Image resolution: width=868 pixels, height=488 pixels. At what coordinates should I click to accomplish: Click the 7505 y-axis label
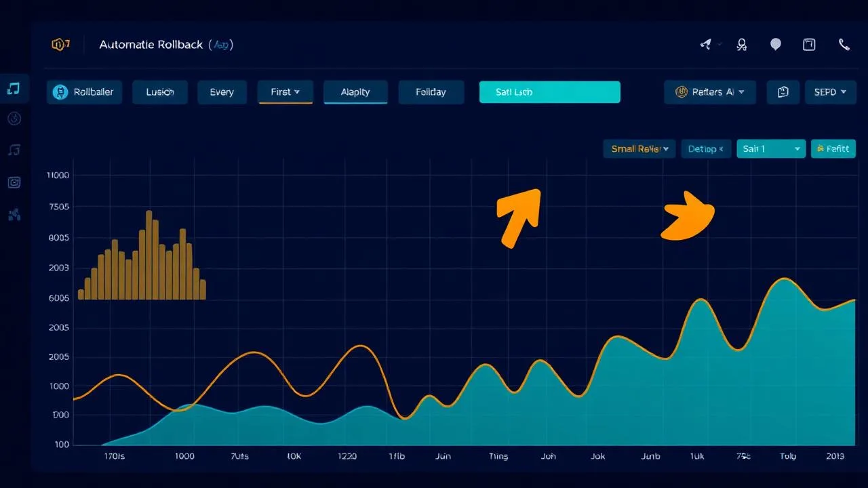pyautogui.click(x=60, y=207)
